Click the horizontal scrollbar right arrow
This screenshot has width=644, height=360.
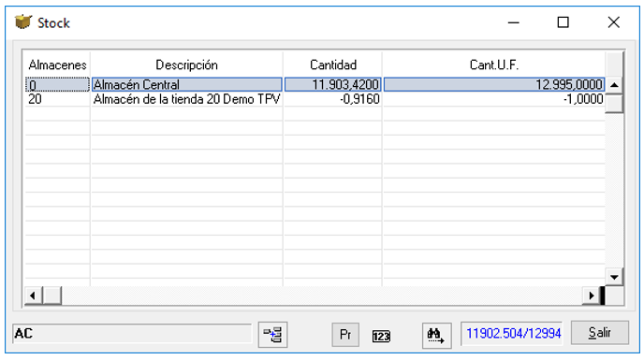point(592,295)
